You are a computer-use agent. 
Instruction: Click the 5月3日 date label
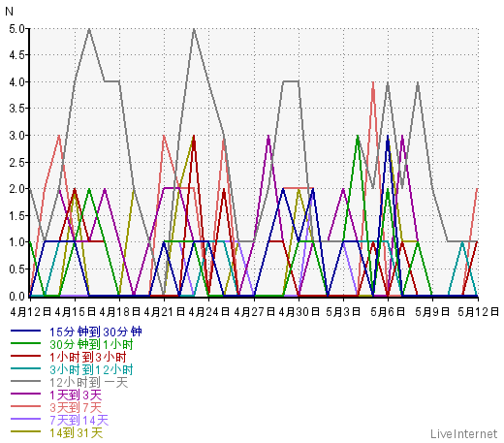[343, 312]
